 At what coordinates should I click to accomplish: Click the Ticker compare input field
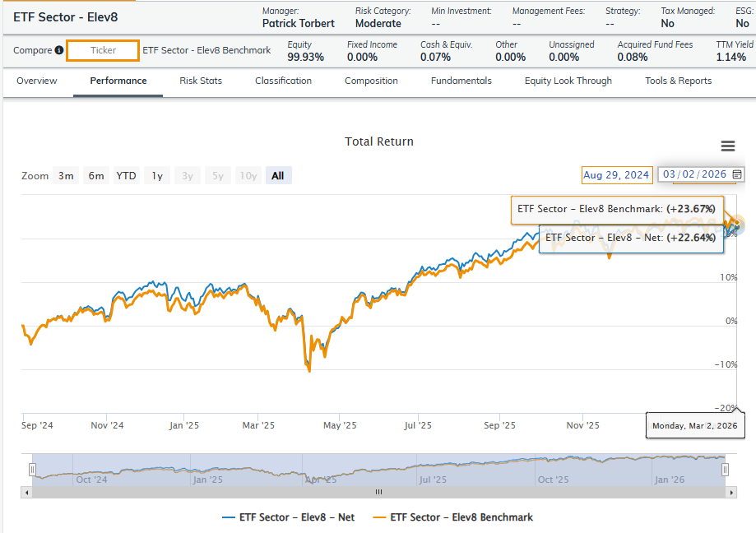pyautogui.click(x=103, y=51)
